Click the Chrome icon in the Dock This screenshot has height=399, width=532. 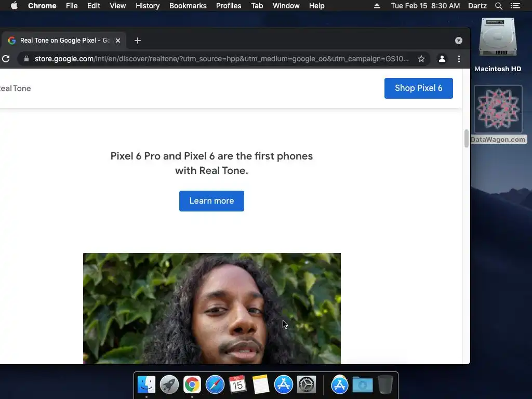coord(192,384)
